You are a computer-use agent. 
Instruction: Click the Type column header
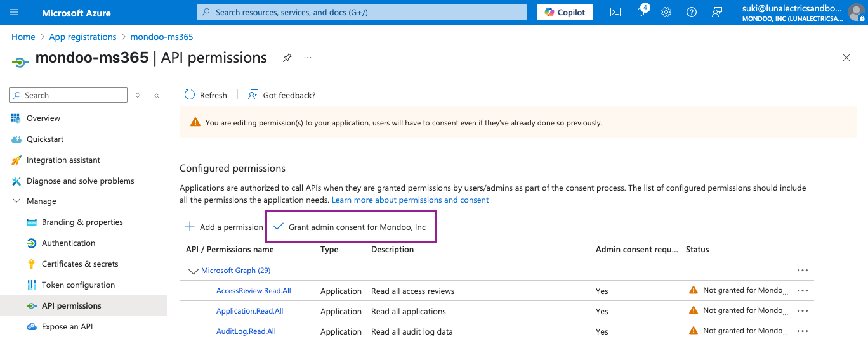coord(329,250)
